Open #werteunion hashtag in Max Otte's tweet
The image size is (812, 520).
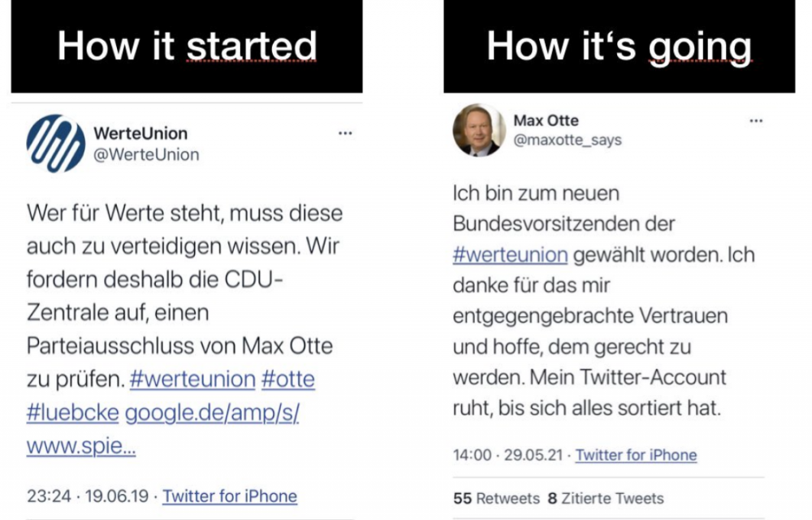coord(510,254)
